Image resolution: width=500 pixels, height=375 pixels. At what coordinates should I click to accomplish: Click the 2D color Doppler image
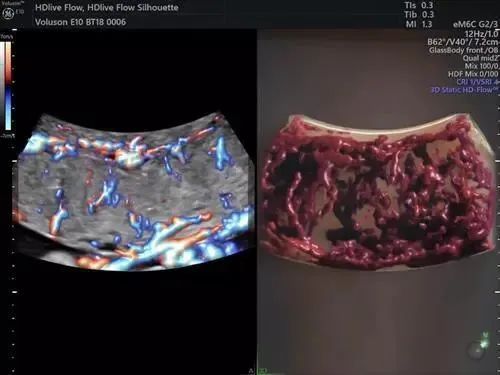[133, 192]
